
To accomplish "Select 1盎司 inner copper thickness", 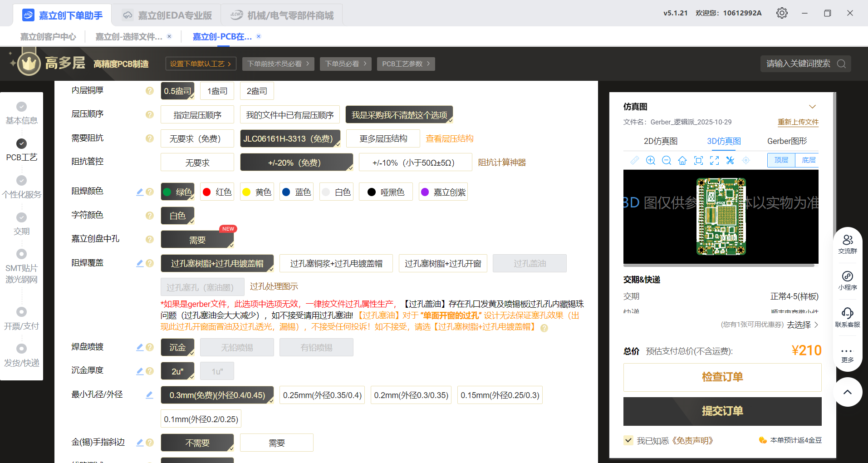I will click(217, 91).
